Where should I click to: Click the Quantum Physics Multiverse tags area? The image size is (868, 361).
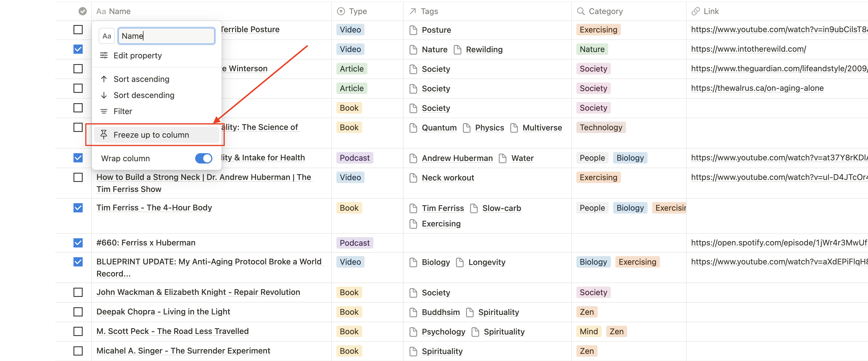[487, 127]
